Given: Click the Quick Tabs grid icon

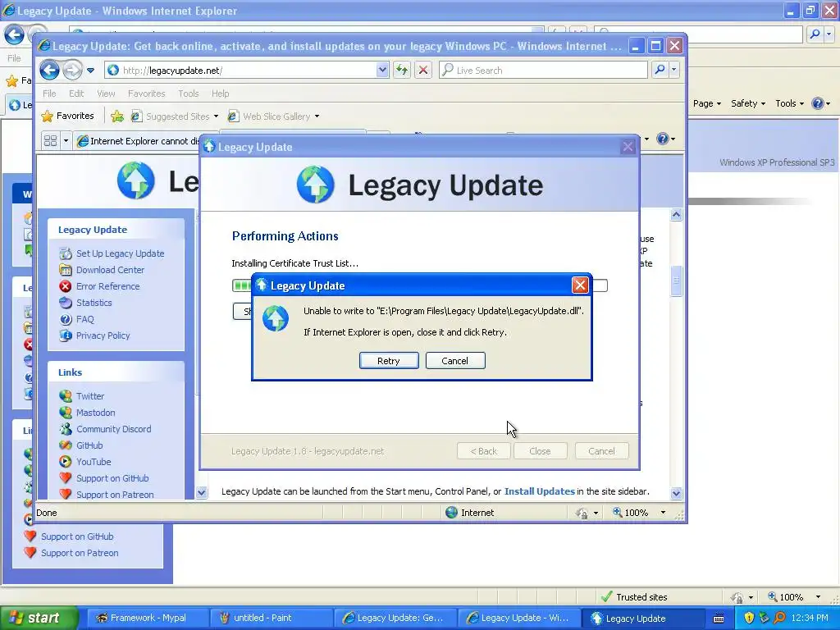Looking at the screenshot, I should (x=50, y=141).
